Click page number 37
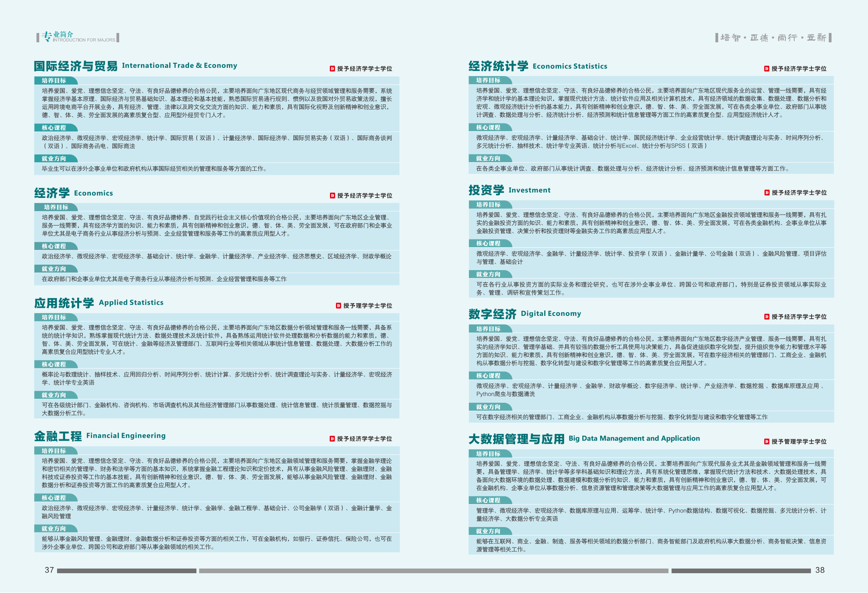868x593 pixels. [x=49, y=570]
